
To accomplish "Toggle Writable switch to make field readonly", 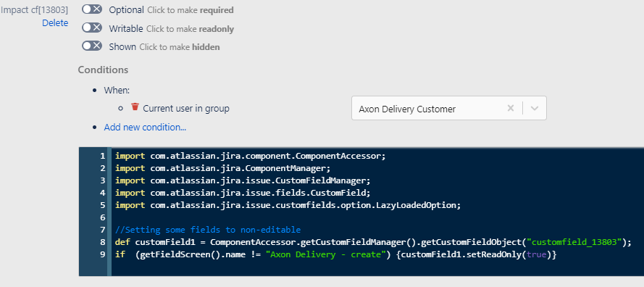I will click(x=92, y=28).
